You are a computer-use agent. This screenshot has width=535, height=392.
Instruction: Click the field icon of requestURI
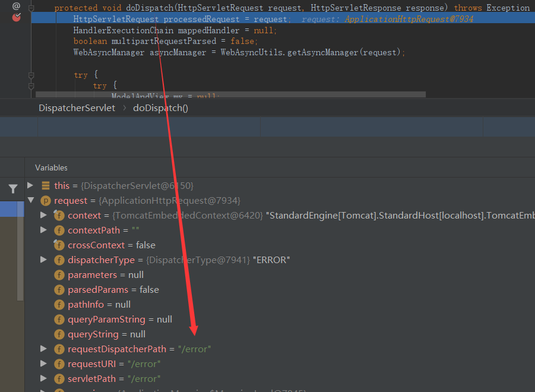(x=59, y=364)
